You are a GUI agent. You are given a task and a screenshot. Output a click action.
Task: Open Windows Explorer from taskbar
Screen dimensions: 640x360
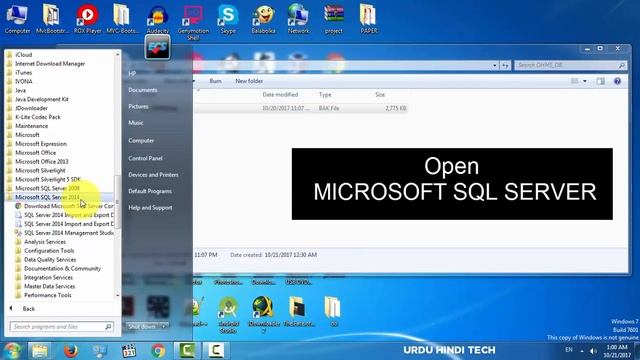[x=40, y=351]
